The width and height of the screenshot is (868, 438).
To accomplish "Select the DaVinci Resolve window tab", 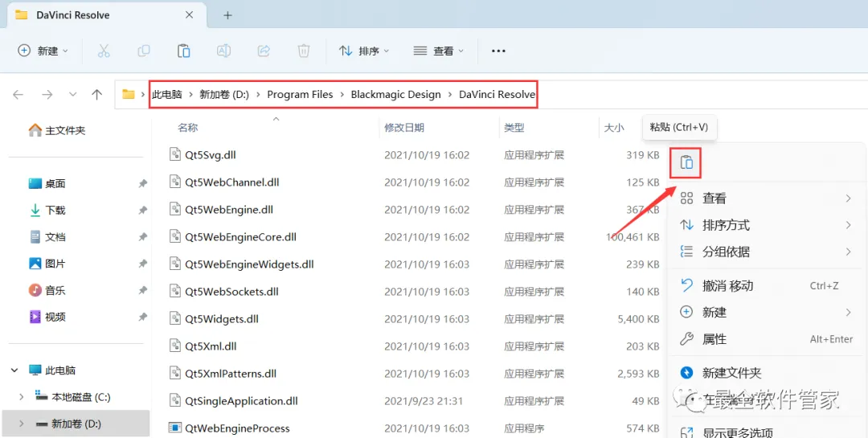I will point(105,15).
